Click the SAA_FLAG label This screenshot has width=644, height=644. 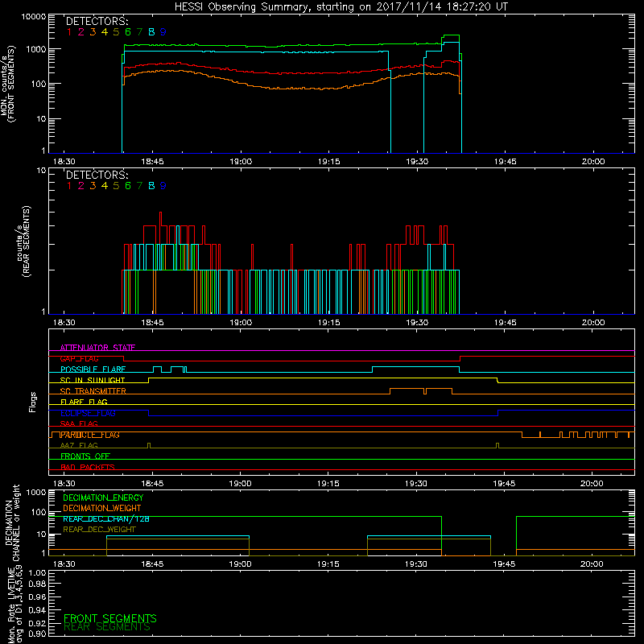coord(79,423)
